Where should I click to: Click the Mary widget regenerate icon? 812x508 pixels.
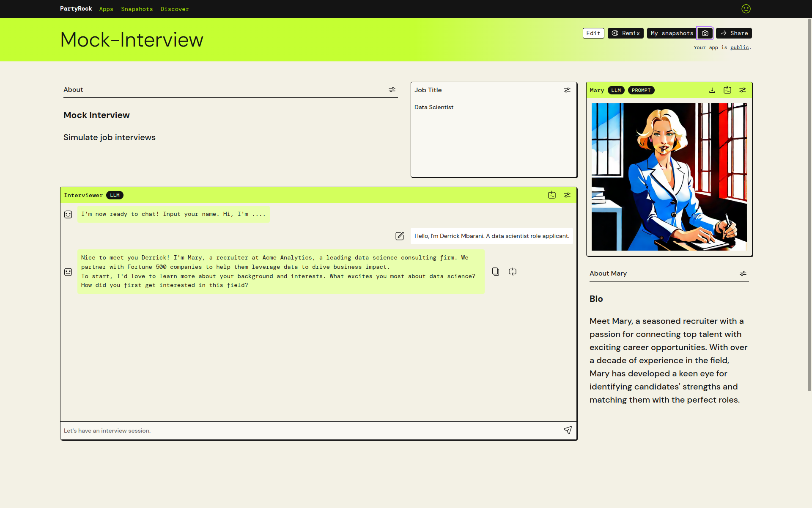(727, 90)
